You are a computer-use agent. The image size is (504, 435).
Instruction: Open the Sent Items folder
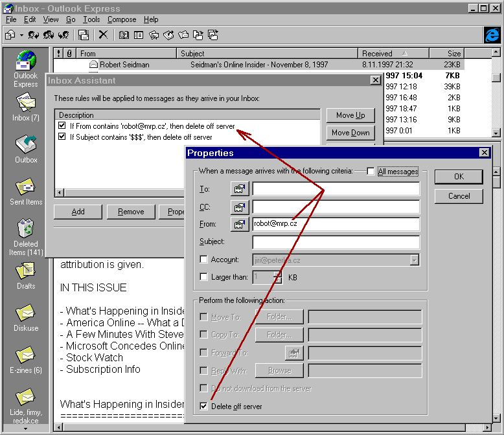click(26, 188)
